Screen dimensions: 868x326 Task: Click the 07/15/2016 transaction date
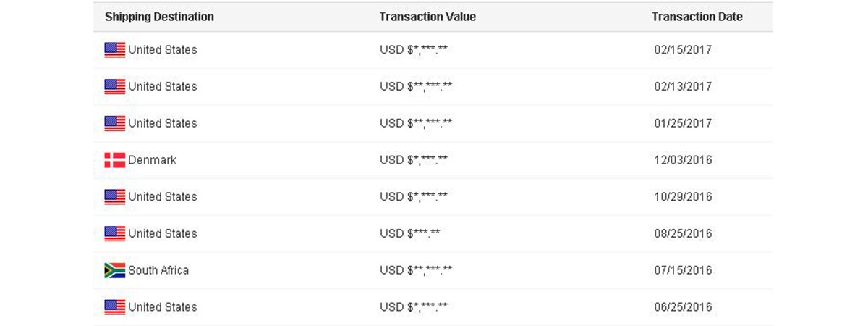682,270
